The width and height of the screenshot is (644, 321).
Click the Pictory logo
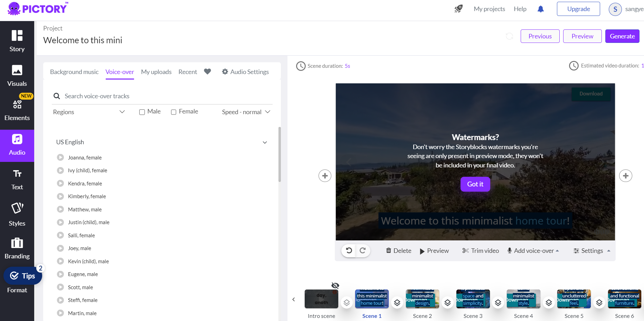coord(37,8)
